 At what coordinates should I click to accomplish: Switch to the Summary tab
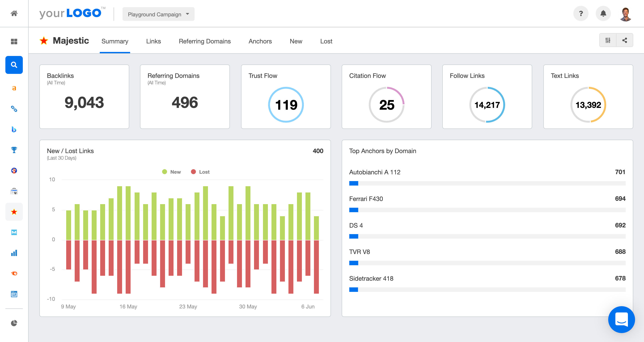pos(115,41)
